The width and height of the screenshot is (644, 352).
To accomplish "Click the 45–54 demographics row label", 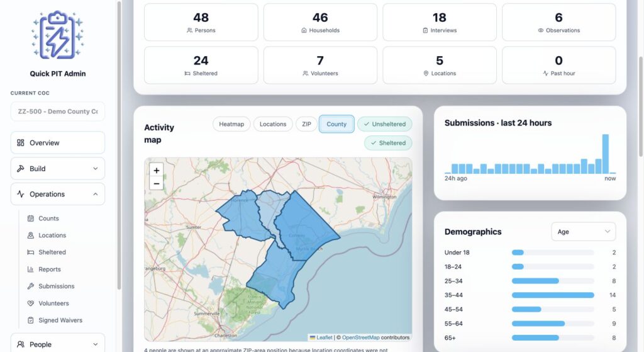I will pyautogui.click(x=453, y=309).
